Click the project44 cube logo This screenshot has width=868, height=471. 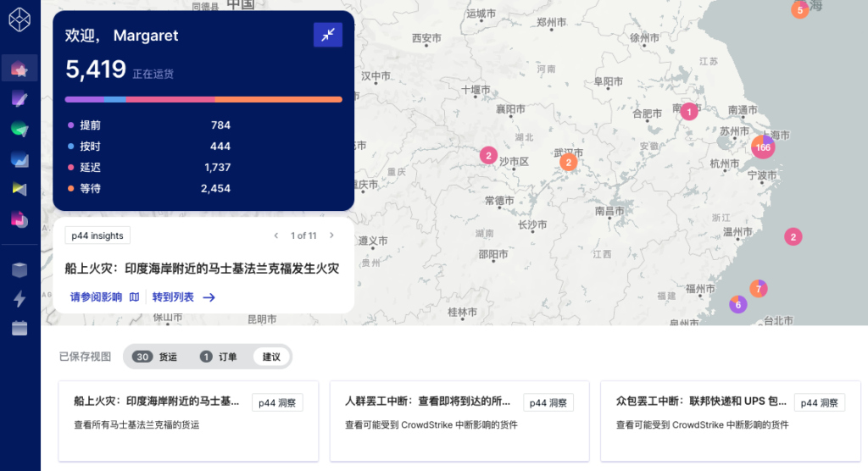pyautogui.click(x=19, y=17)
